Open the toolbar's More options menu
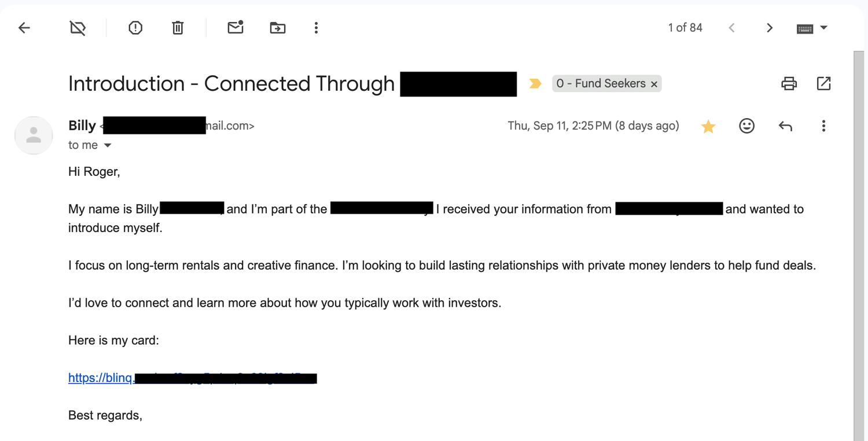868x441 pixels. click(316, 28)
